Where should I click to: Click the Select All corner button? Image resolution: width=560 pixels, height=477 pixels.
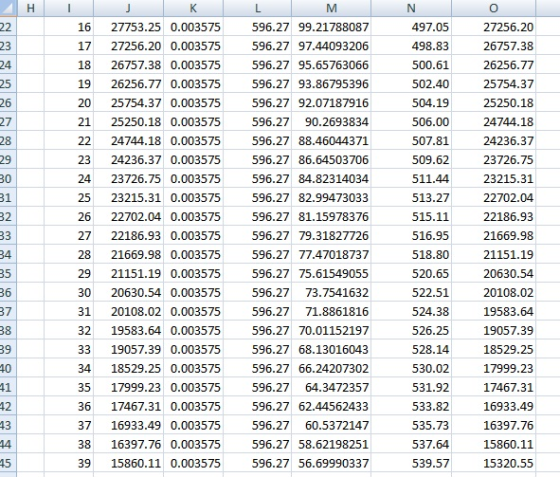tap(8, 8)
